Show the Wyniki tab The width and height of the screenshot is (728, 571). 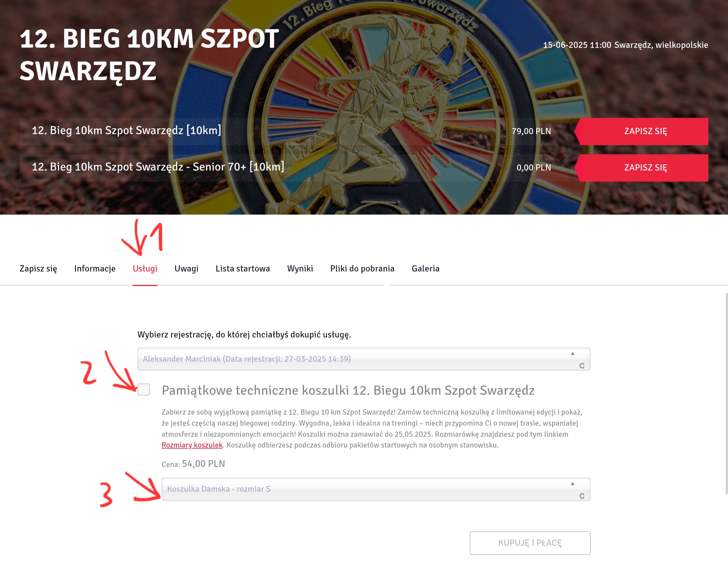[300, 269]
